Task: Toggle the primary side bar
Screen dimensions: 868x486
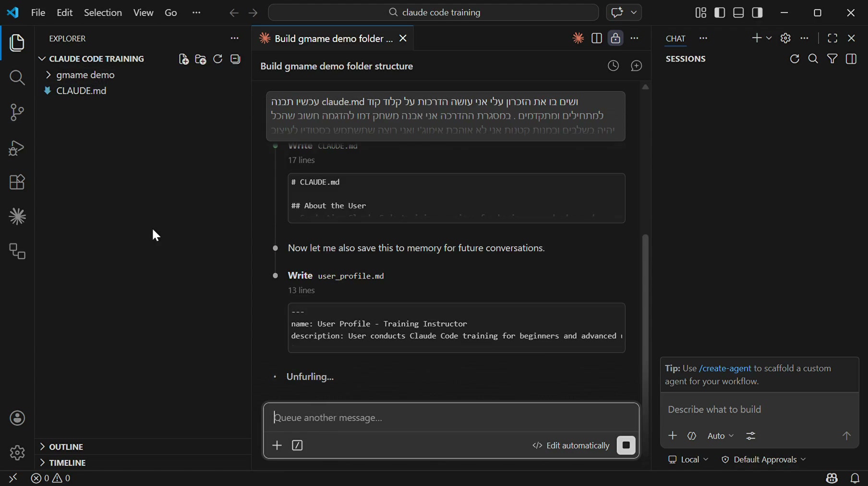Action: click(720, 13)
